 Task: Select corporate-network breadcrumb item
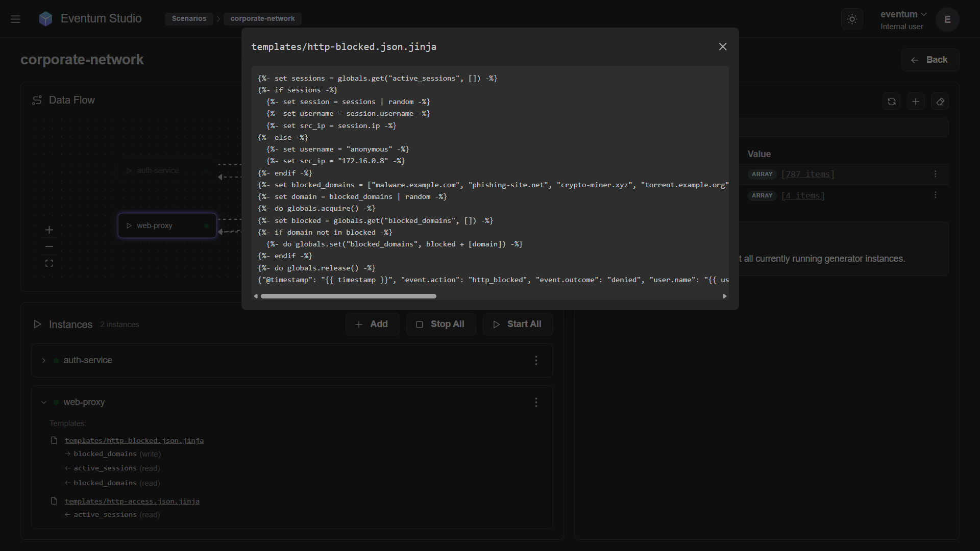(262, 19)
